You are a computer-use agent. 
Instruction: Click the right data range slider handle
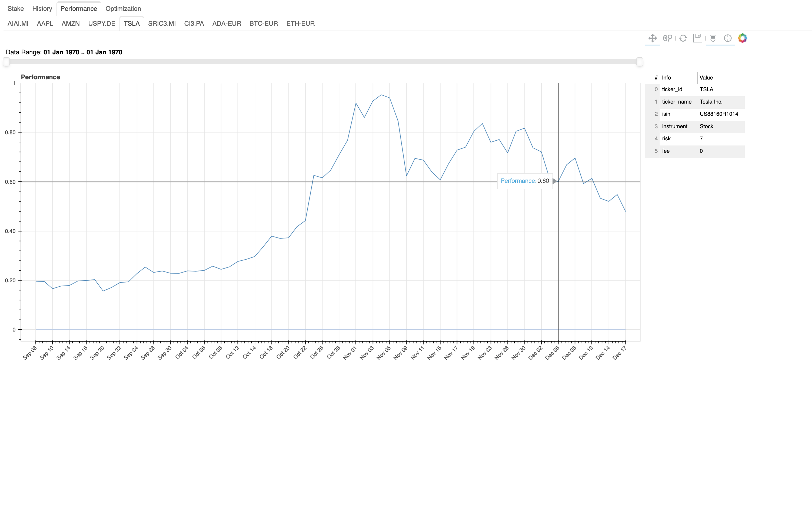click(640, 62)
